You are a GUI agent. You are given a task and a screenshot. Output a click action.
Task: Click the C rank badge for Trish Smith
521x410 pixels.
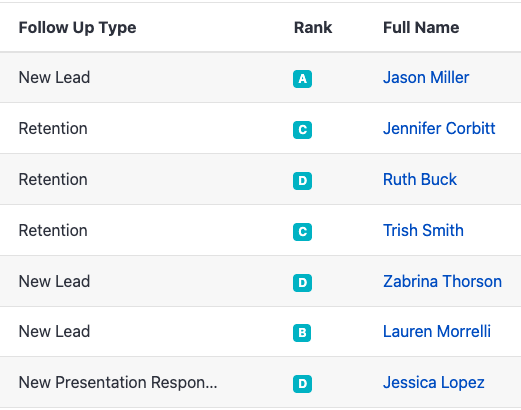302,232
